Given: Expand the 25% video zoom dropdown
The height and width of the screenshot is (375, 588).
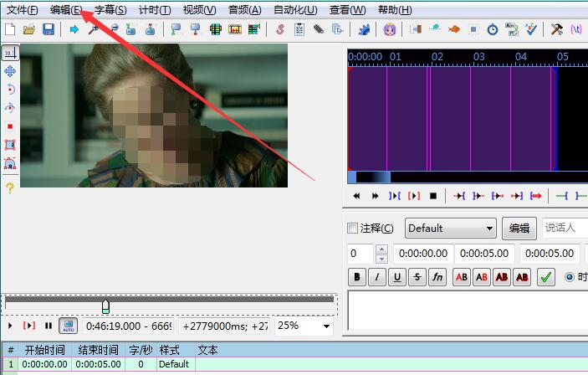Looking at the screenshot, I should [x=303, y=326].
